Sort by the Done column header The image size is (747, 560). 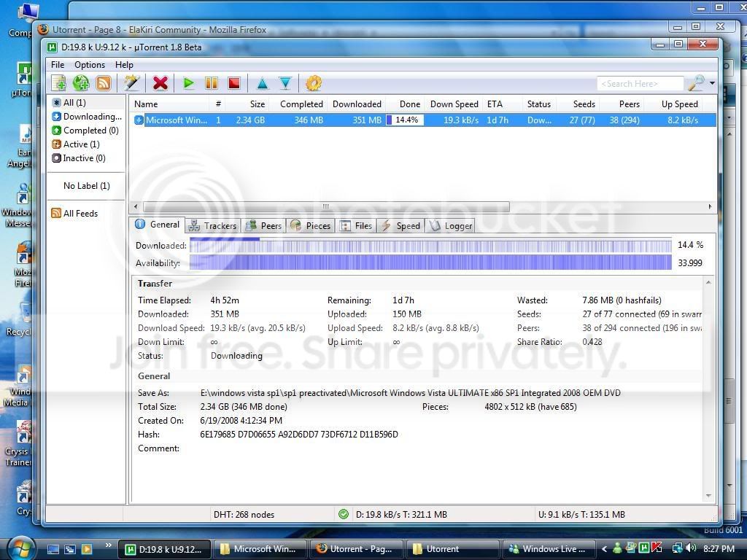[404, 104]
